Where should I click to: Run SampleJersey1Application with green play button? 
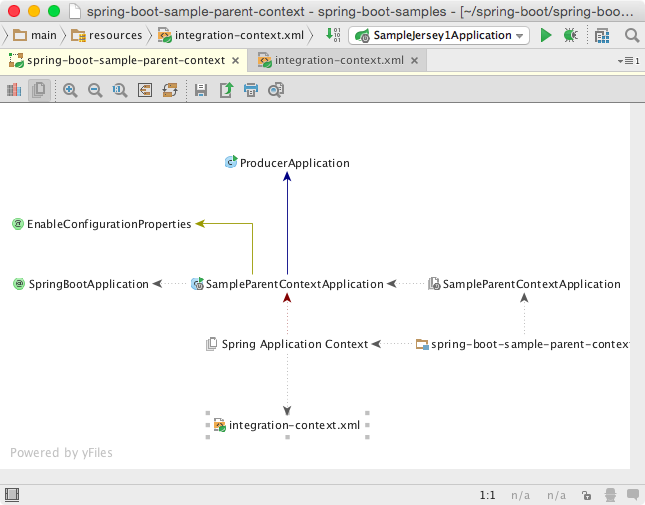[545, 35]
